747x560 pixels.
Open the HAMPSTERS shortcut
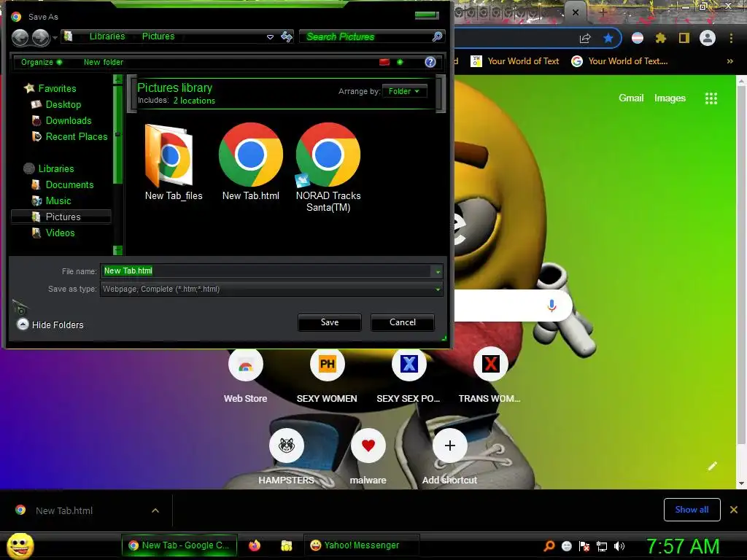(x=286, y=458)
